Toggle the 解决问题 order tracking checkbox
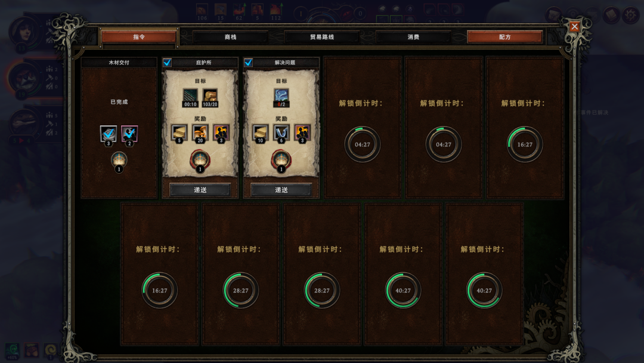 click(248, 63)
